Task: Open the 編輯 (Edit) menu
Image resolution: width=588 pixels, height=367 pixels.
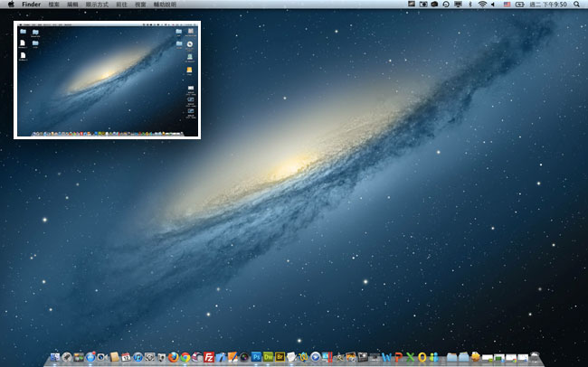Action: [x=72, y=5]
